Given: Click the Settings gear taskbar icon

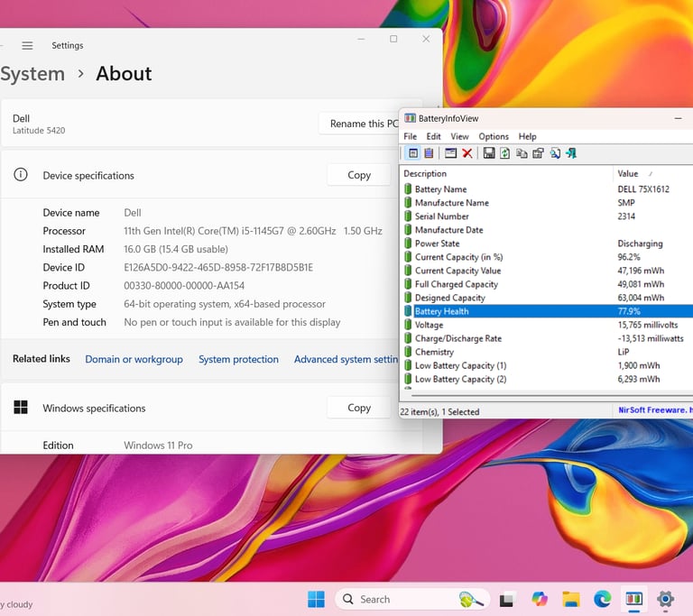Looking at the screenshot, I should click(665, 599).
